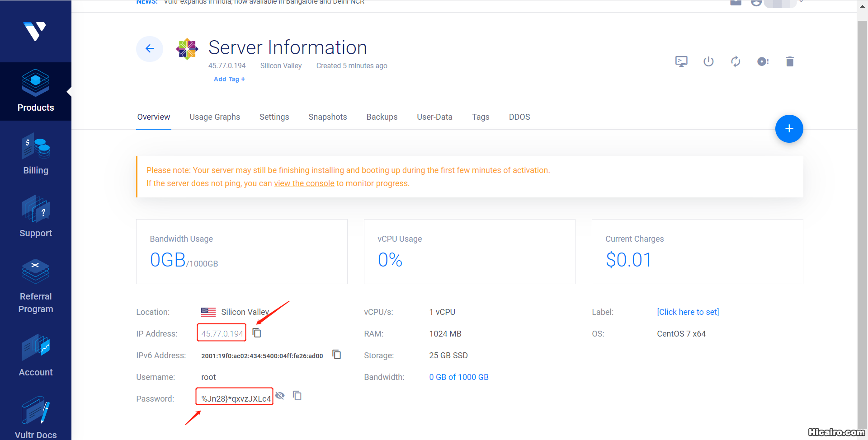Go back using the arrow button
Image resolution: width=868 pixels, height=440 pixels.
click(150, 49)
